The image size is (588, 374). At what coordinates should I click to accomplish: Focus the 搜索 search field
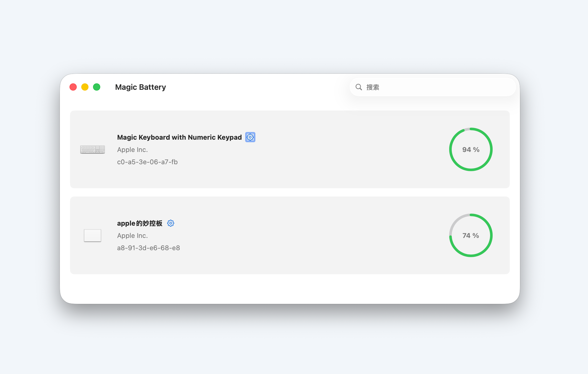point(435,87)
